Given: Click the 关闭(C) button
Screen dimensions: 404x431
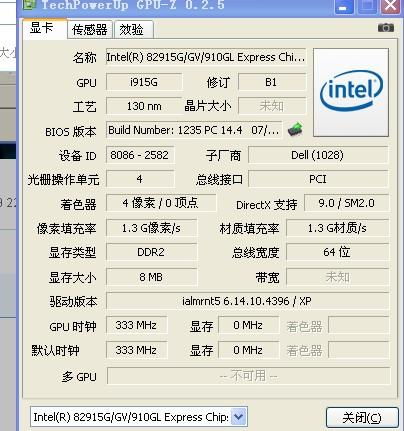Looking at the screenshot, I should 362,418.
